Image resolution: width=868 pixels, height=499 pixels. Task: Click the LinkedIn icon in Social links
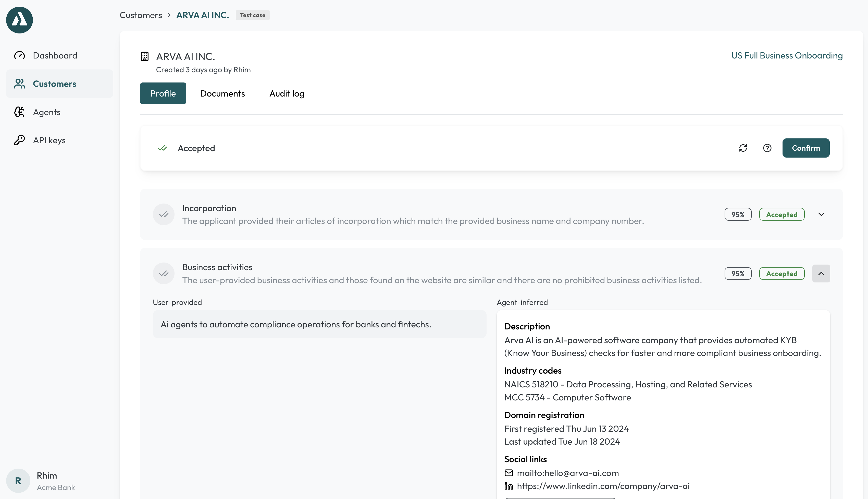click(509, 486)
